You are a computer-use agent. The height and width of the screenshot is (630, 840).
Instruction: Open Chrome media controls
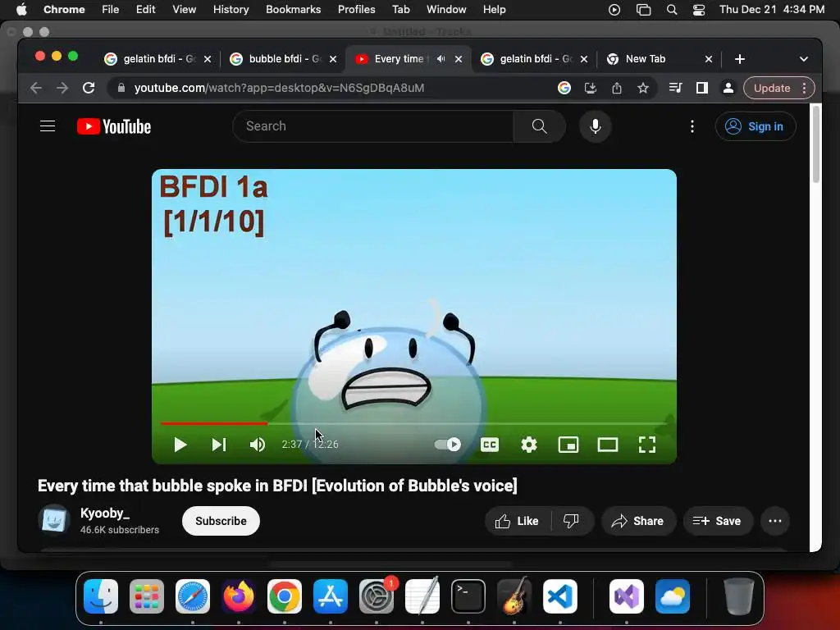pos(676,88)
